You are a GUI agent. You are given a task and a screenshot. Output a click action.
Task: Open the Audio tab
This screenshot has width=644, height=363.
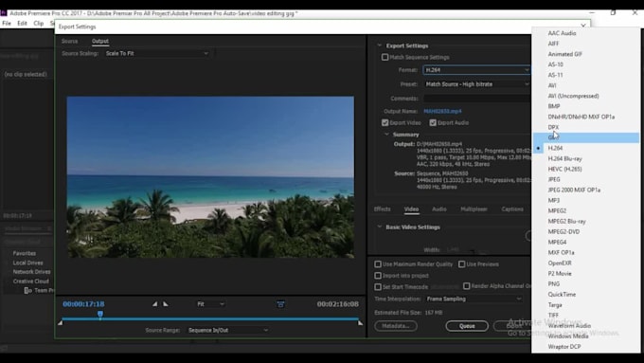439,209
